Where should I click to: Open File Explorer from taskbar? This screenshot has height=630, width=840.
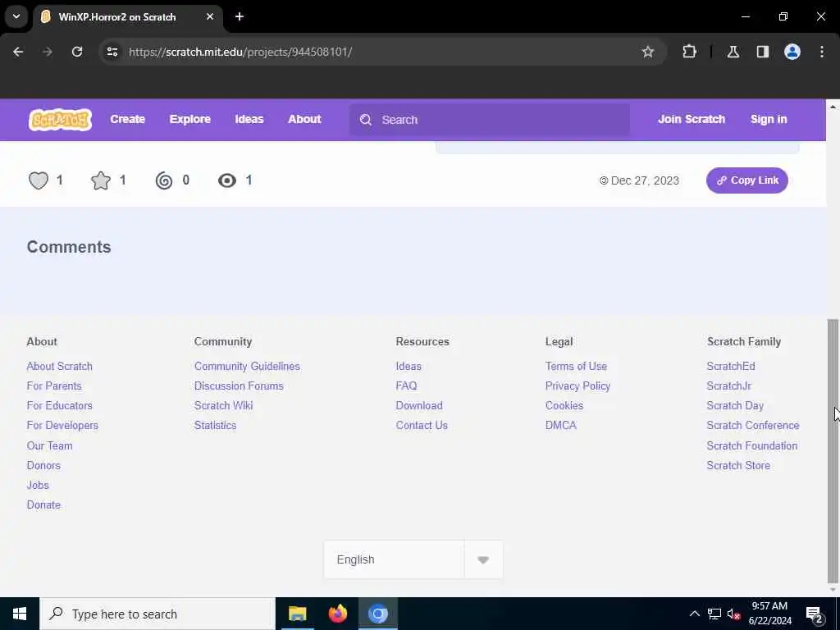[297, 614]
